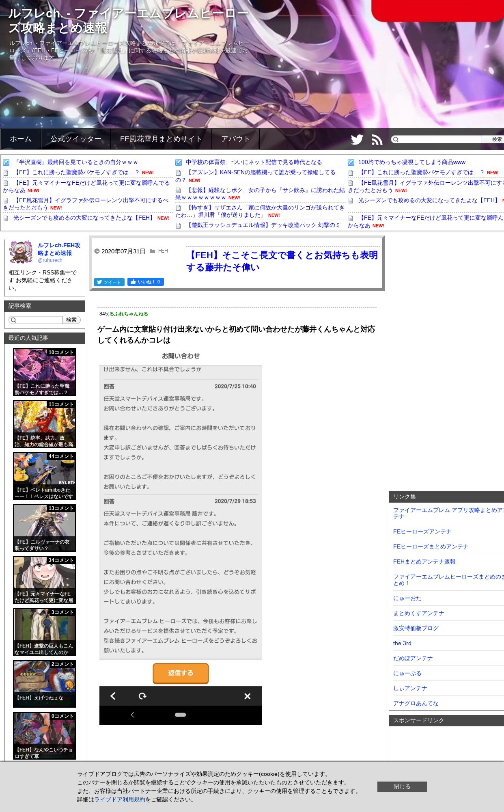504x812 pixels.
Task: Open article title 【FEH】そこそこ長文で書く
Action: pyautogui.click(x=282, y=261)
